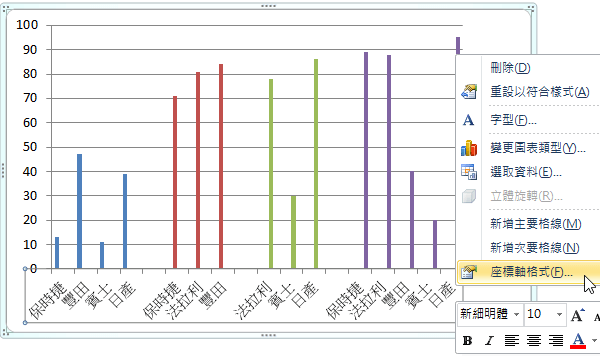Click the Select Data table icon
The height and width of the screenshot is (361, 600).
469,172
